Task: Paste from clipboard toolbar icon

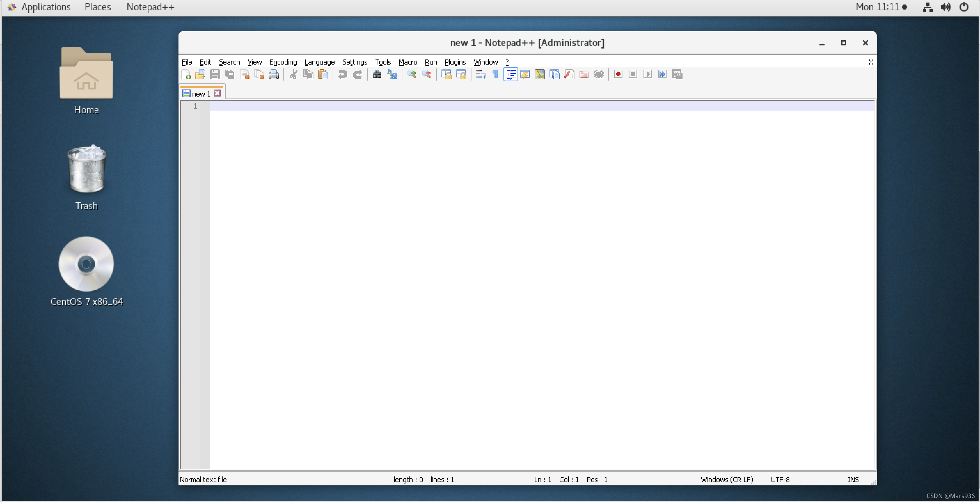Action: pyautogui.click(x=323, y=75)
